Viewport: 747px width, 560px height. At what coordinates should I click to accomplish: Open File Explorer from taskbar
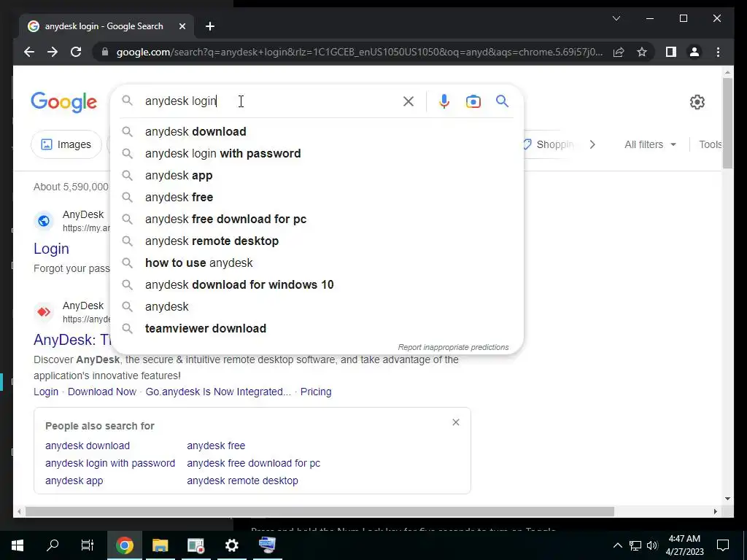coord(160,545)
